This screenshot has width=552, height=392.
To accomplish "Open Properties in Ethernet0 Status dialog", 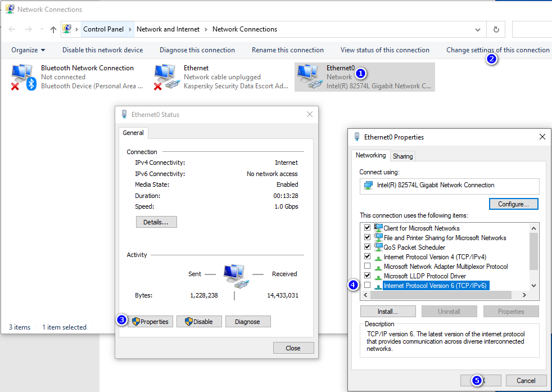I will click(150, 322).
